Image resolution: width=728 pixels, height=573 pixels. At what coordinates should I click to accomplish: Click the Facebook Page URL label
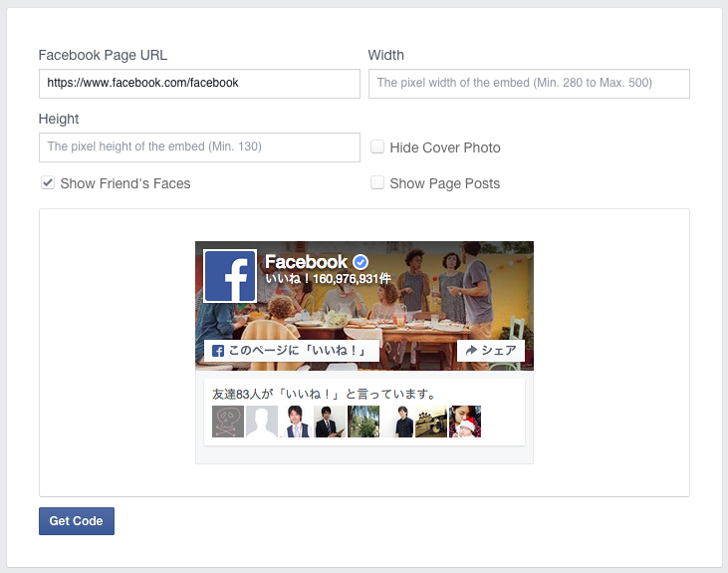[103, 55]
